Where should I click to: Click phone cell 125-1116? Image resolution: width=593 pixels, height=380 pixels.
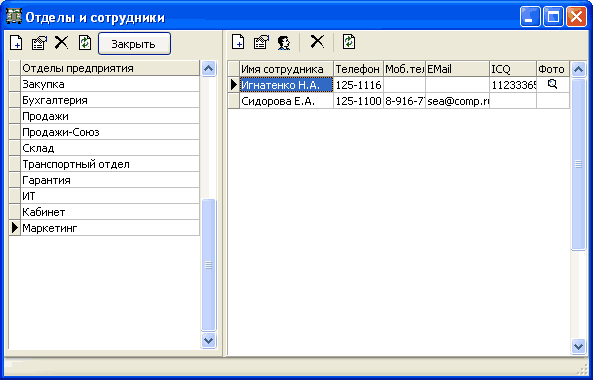pos(358,85)
